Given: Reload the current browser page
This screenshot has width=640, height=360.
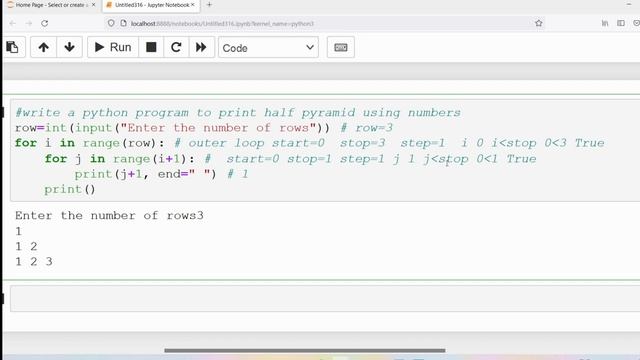Looking at the screenshot, I should point(44,23).
